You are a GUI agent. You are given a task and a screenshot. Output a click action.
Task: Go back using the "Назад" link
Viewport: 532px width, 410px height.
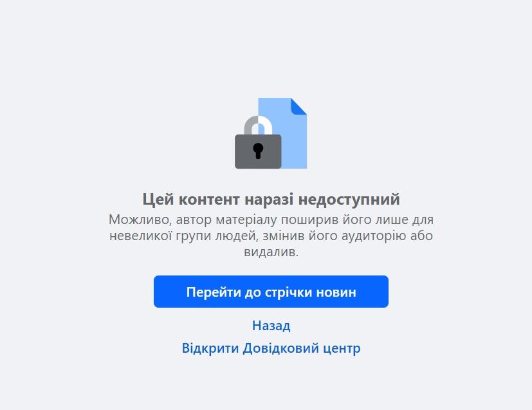271,326
